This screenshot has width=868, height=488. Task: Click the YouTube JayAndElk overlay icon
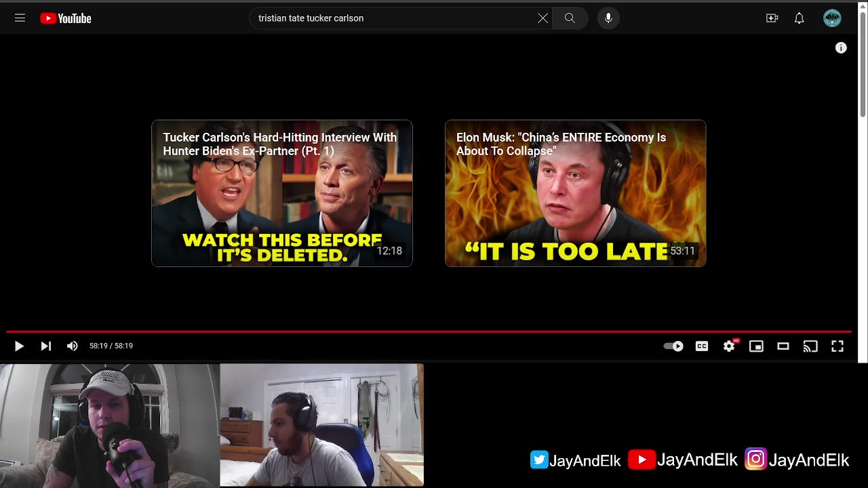641,460
